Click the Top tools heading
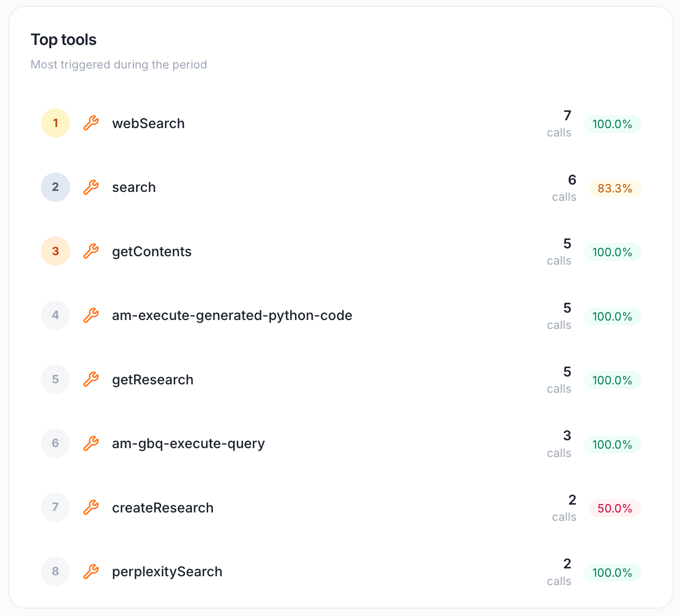The height and width of the screenshot is (616, 680). pos(64,40)
